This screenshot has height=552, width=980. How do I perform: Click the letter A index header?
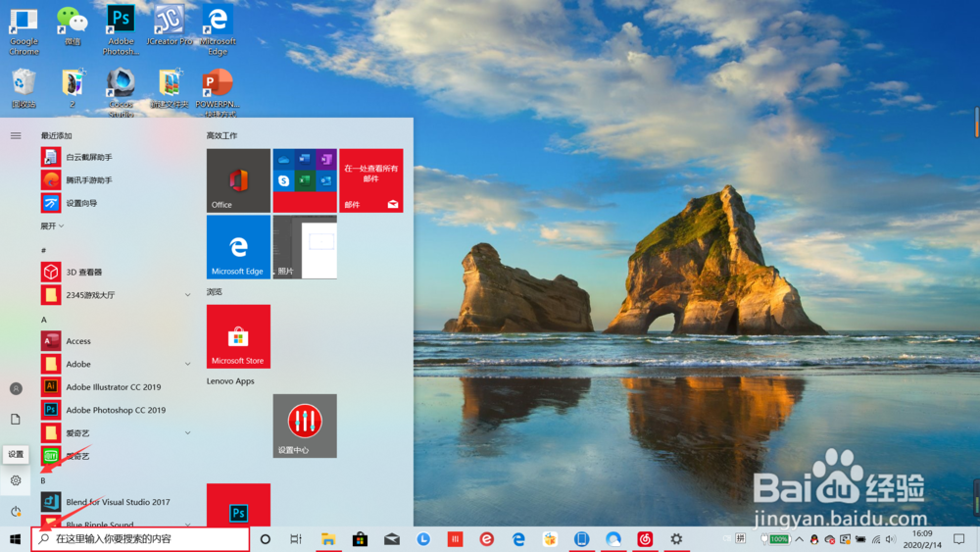coord(44,320)
